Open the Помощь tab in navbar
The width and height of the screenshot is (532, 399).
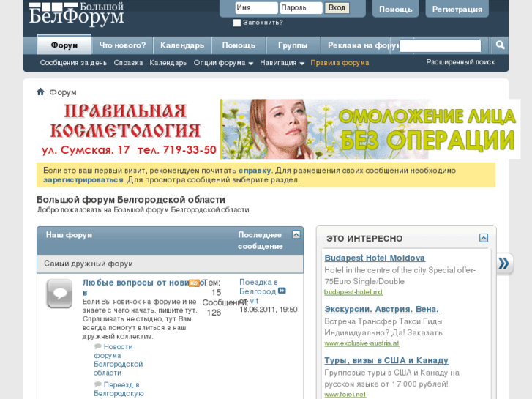pyautogui.click(x=239, y=45)
